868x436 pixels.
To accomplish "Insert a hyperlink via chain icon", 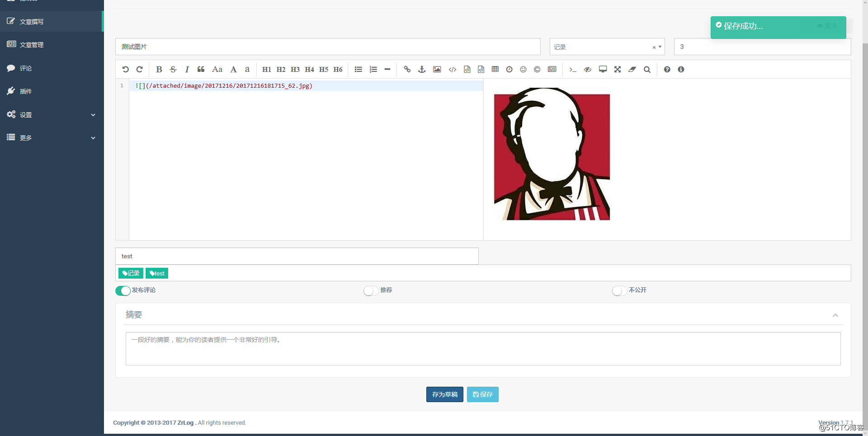I will point(407,69).
